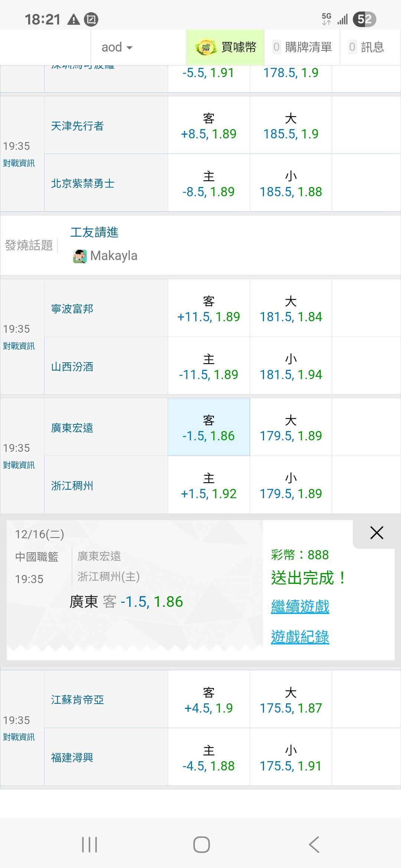Viewport: 401px width, 868px height.
Task: Open the 工友請進 hot topic
Action: 94,233
